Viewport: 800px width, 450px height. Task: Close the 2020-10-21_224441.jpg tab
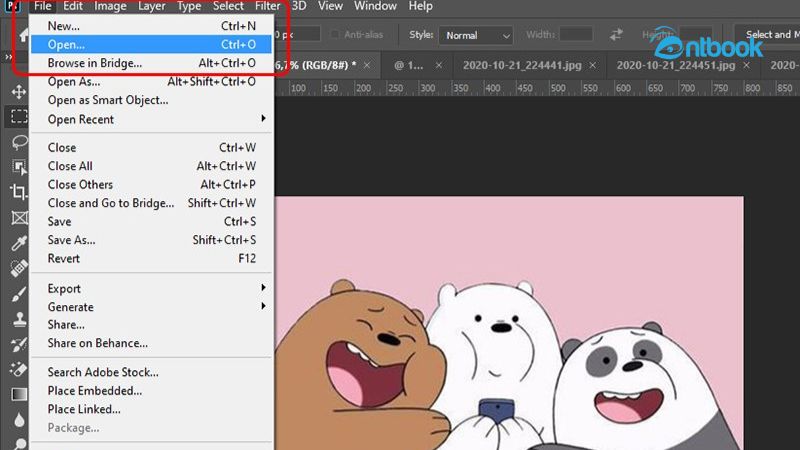[x=592, y=65]
